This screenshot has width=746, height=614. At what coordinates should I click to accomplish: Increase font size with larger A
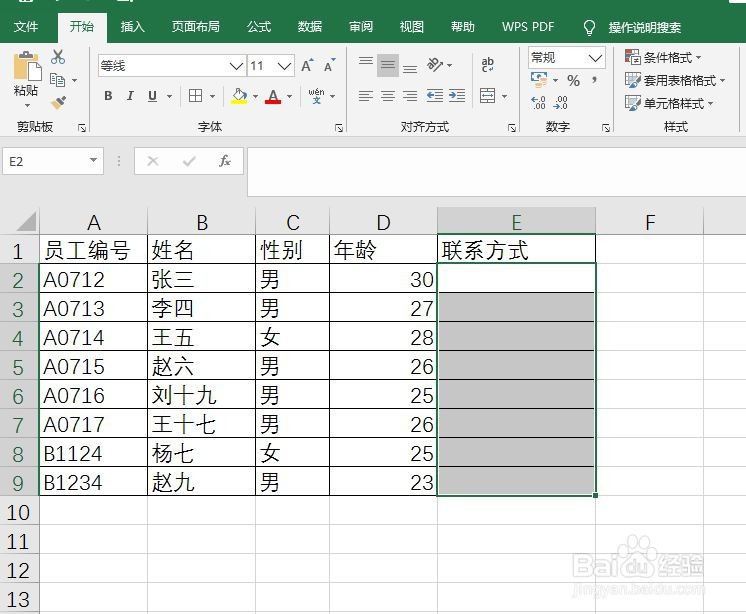pyautogui.click(x=307, y=66)
